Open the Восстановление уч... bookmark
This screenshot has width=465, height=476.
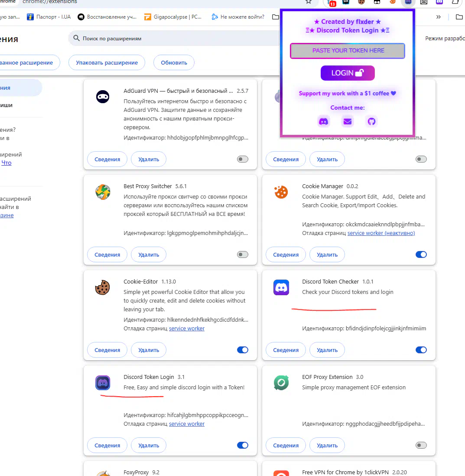click(107, 17)
